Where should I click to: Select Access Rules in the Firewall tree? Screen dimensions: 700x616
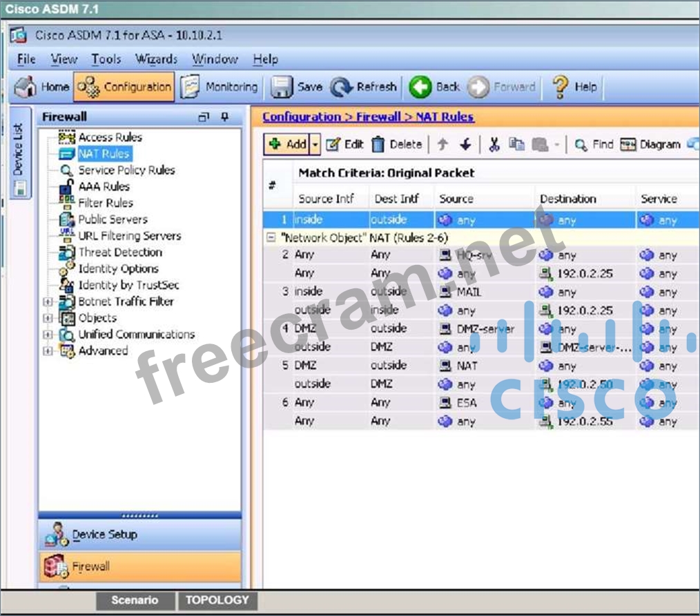point(110,137)
